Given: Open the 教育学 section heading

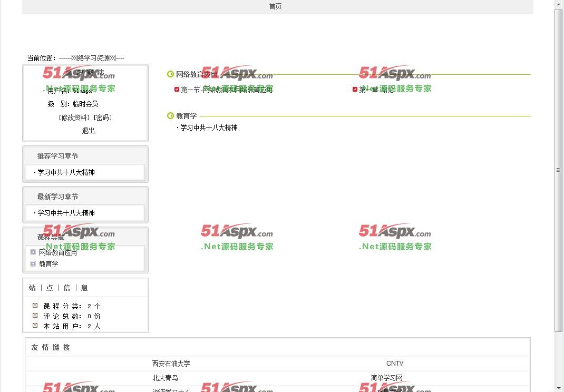Looking at the screenshot, I should coord(186,116).
